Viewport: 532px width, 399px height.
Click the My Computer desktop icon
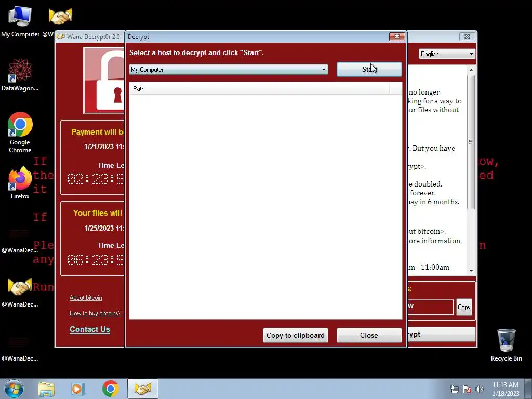click(20, 21)
